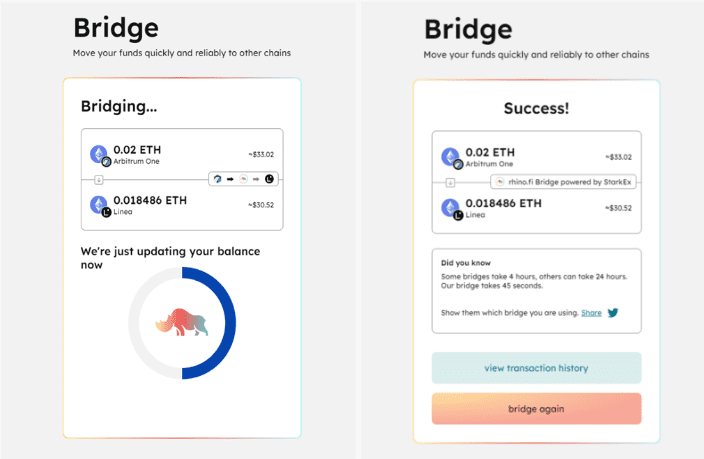Click ETH token icon beside 0.02 ETH in Success panel
Image resolution: width=704 pixels, height=459 pixels.
click(450, 157)
